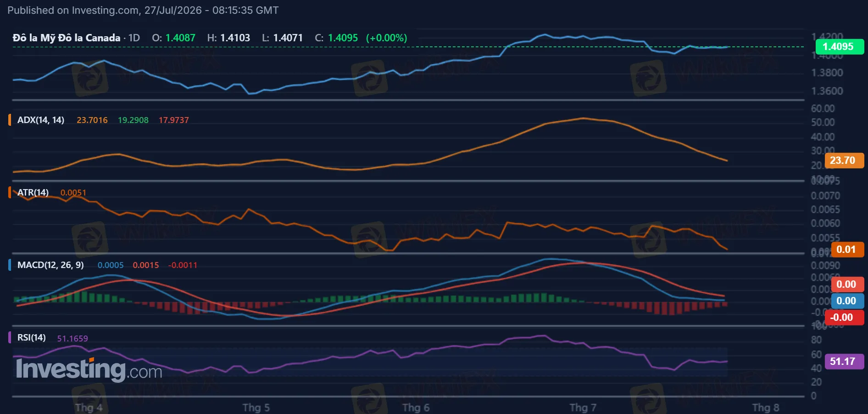This screenshot has width=868, height=414.
Task: Click the 0.0065 ATR axis label
Action: [826, 209]
